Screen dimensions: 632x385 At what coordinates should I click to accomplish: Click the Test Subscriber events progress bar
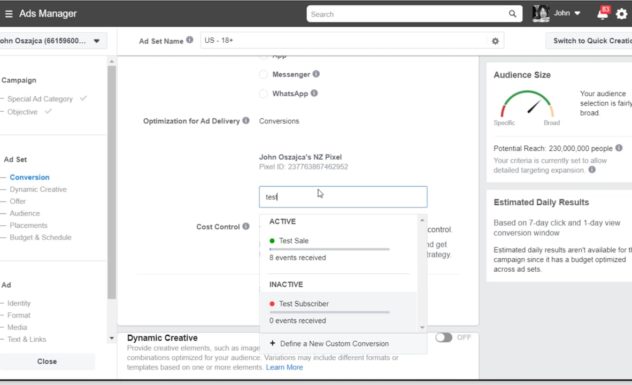[329, 312]
